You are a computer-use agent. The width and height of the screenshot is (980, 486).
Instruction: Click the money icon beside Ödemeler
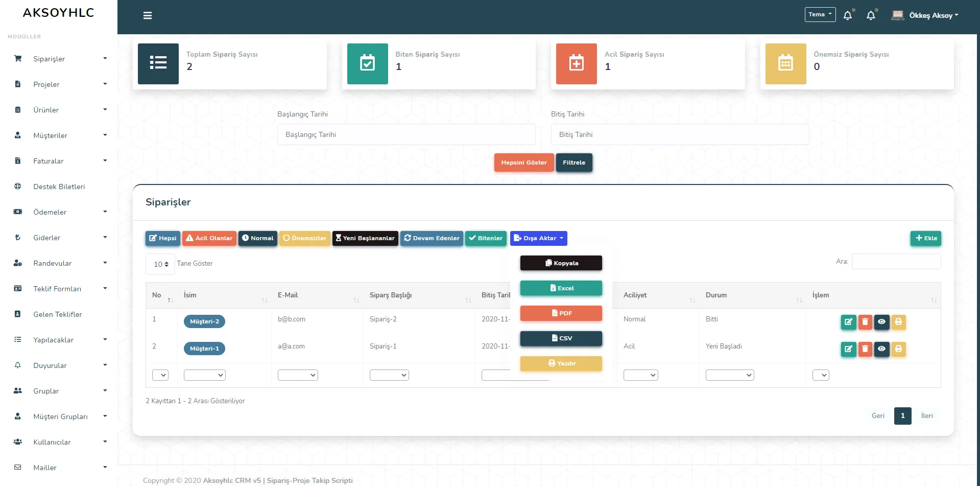click(18, 212)
